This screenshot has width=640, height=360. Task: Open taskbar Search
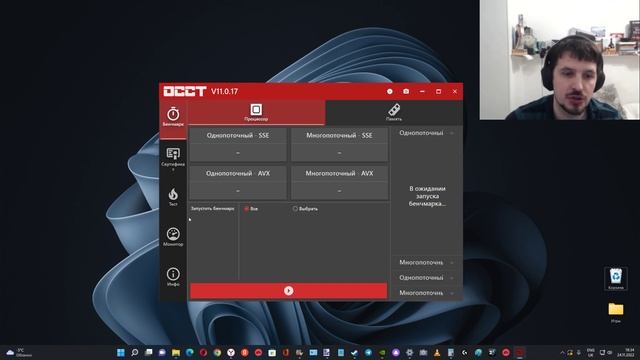134,353
